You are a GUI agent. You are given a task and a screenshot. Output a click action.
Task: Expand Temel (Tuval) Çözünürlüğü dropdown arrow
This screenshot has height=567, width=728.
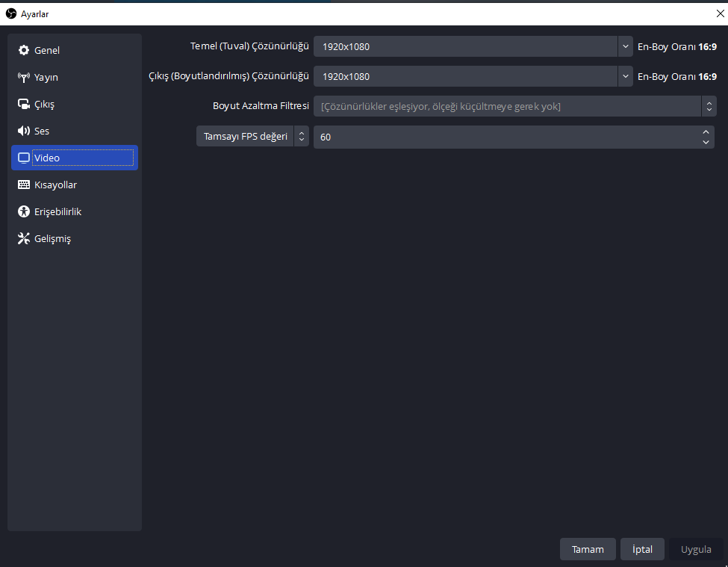point(626,46)
